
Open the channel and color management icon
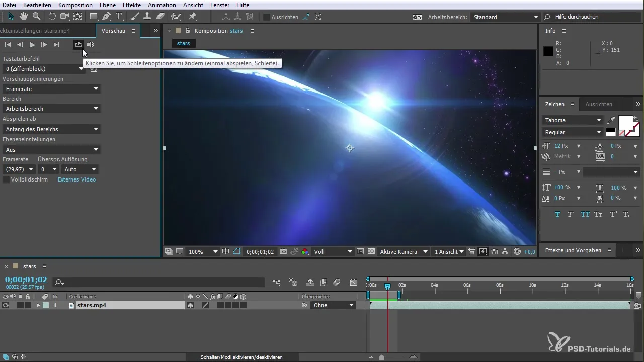click(x=305, y=252)
